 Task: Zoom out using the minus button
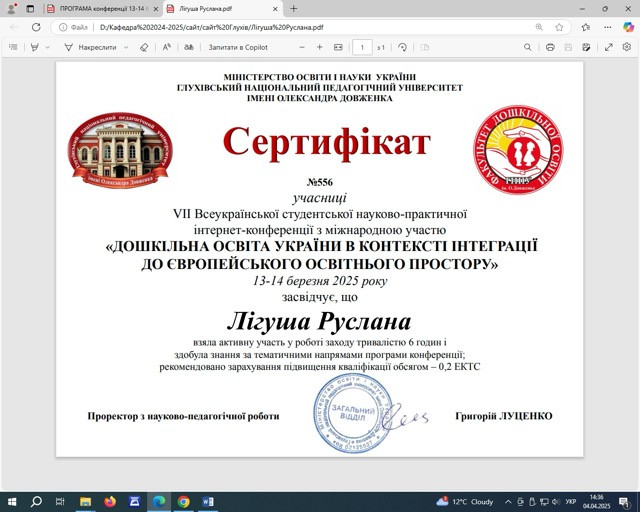click(x=302, y=47)
